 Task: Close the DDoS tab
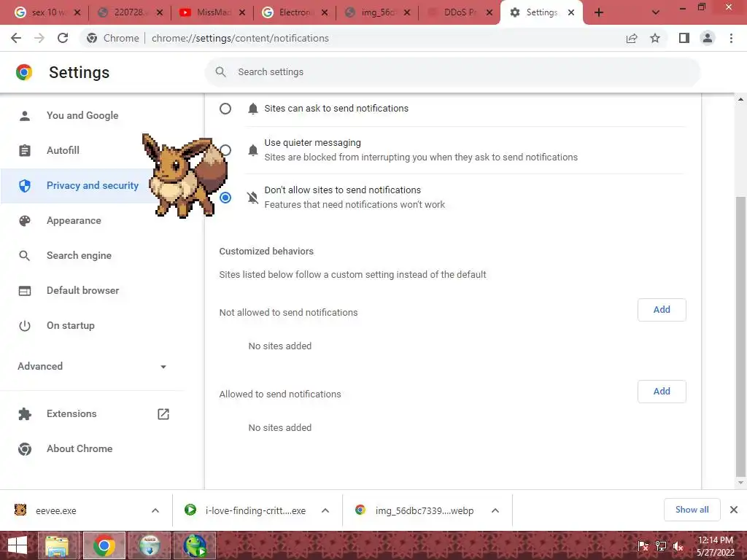pos(489,12)
